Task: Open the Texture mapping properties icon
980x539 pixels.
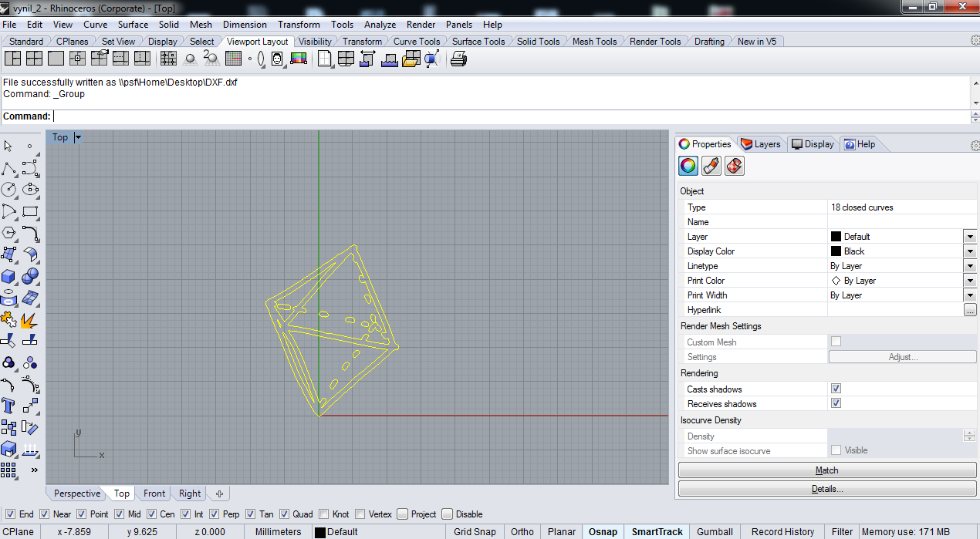Action: (x=735, y=166)
